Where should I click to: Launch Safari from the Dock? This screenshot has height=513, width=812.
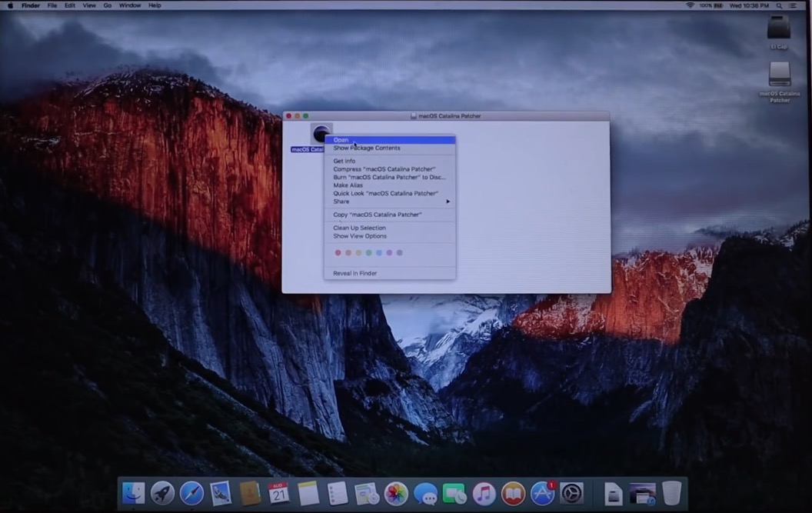coord(191,493)
